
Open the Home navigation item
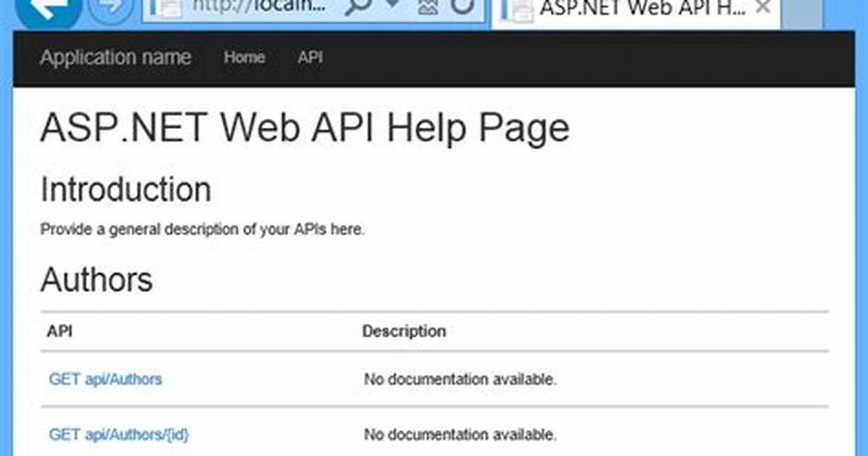tap(244, 57)
